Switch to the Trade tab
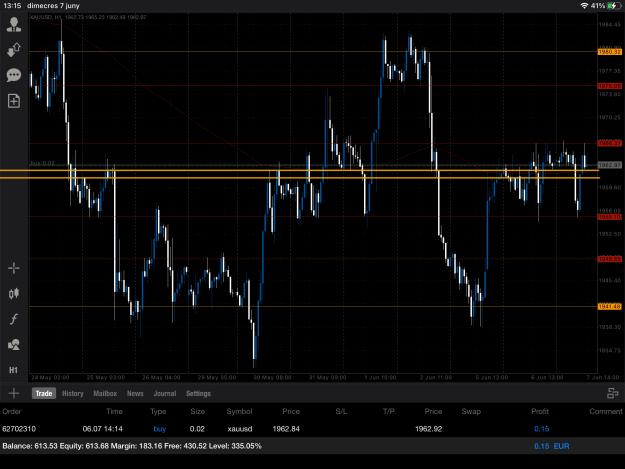This screenshot has height=469, width=625. 44,393
